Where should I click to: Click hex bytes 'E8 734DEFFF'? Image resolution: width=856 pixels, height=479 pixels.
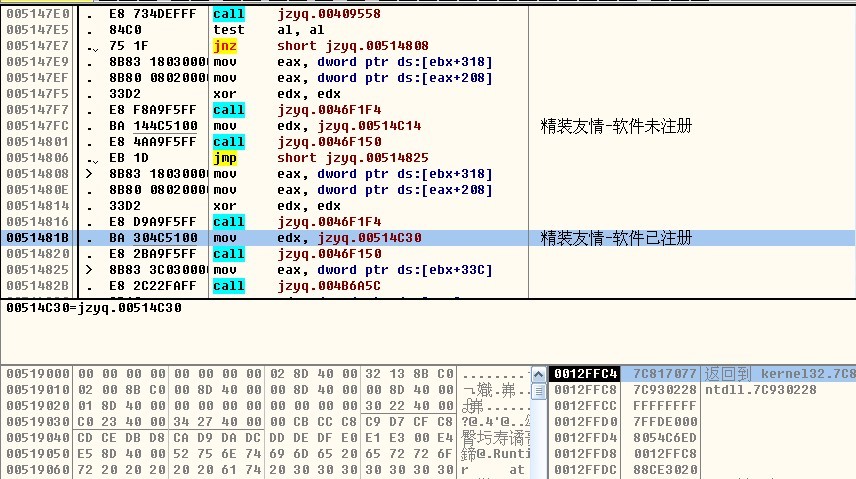[x=152, y=14]
